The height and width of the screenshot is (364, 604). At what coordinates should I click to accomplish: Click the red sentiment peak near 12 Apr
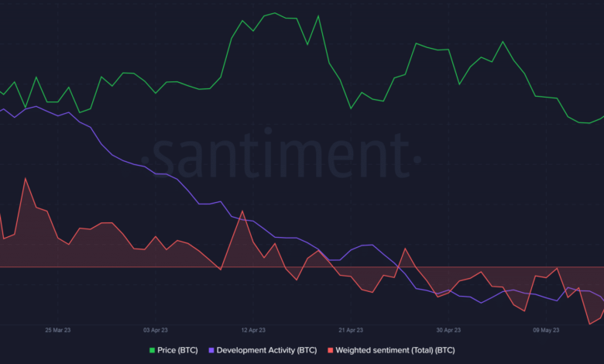[x=243, y=211]
